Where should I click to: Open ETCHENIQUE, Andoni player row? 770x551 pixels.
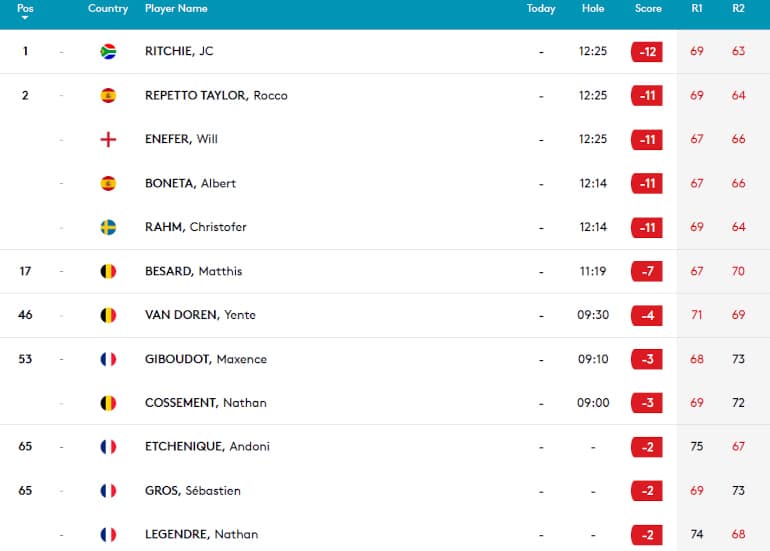[385, 446]
